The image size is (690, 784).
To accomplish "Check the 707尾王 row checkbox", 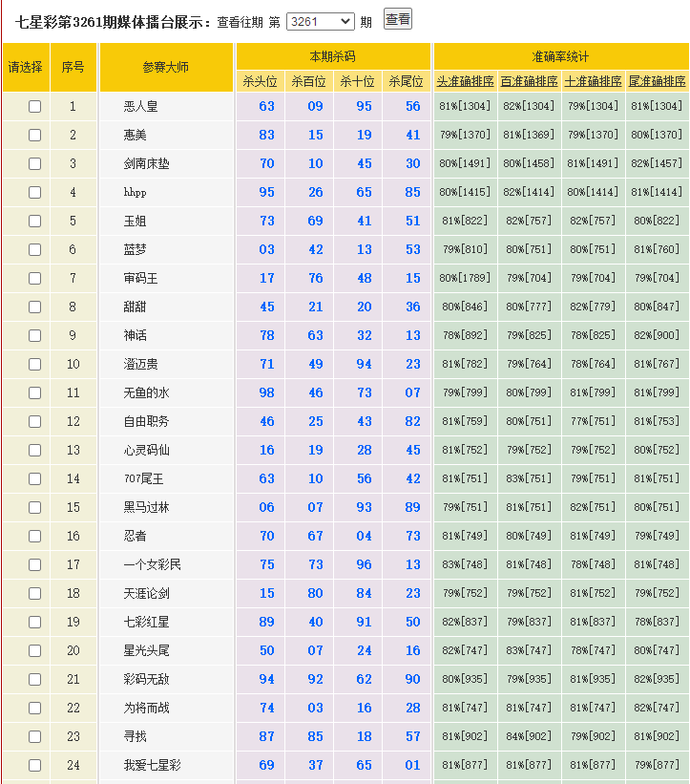I will pos(35,479).
